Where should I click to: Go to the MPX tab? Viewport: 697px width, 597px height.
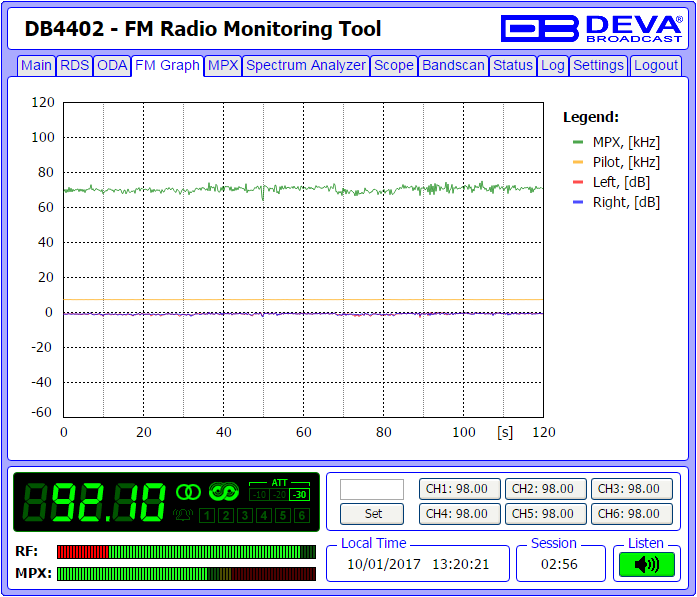point(223,65)
